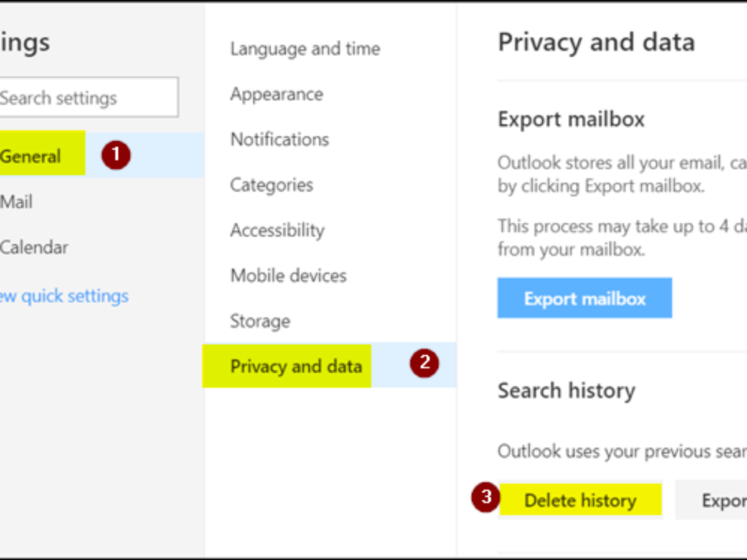Image resolution: width=747 pixels, height=560 pixels.
Task: Click the Search history section heading
Action: (x=566, y=391)
